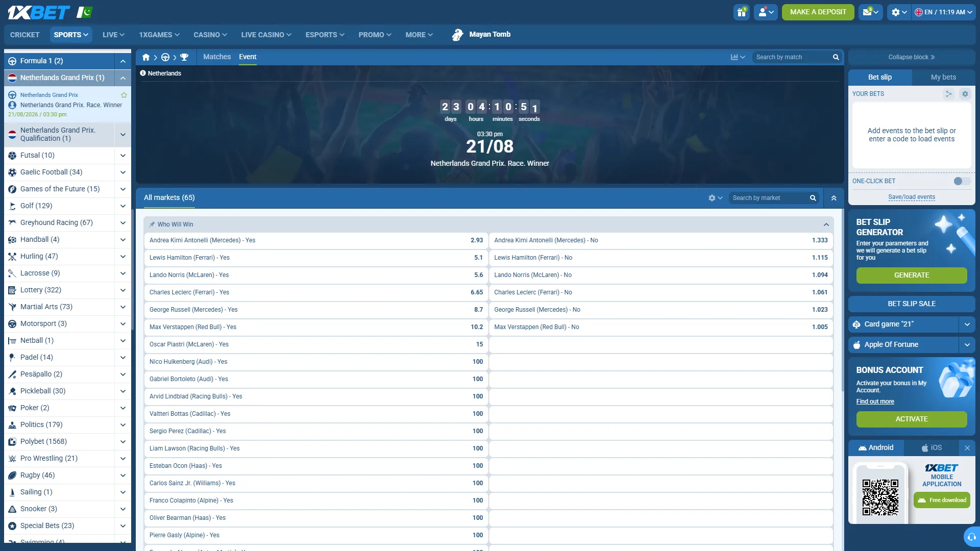Switch to the My bets tab
This screenshot has width=980, height=551.
(x=943, y=78)
